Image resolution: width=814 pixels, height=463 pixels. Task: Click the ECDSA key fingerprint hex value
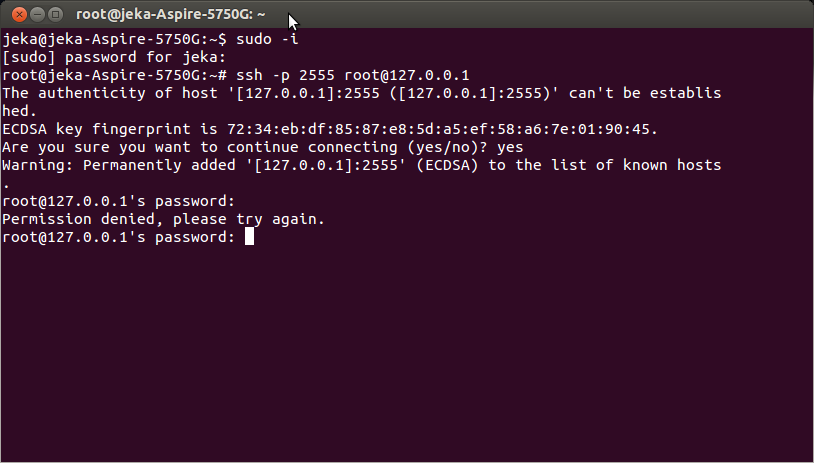pyautogui.click(x=442, y=129)
